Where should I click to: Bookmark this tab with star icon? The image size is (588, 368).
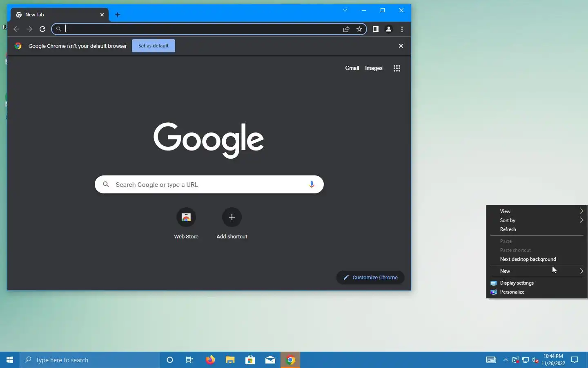click(x=359, y=29)
